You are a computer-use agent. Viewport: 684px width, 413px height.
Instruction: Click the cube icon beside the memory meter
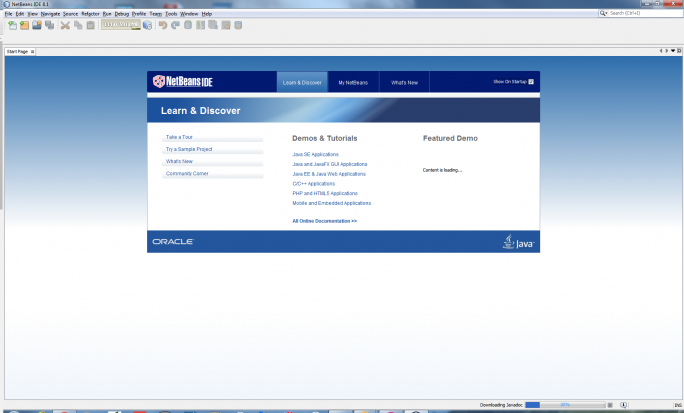tap(147, 25)
